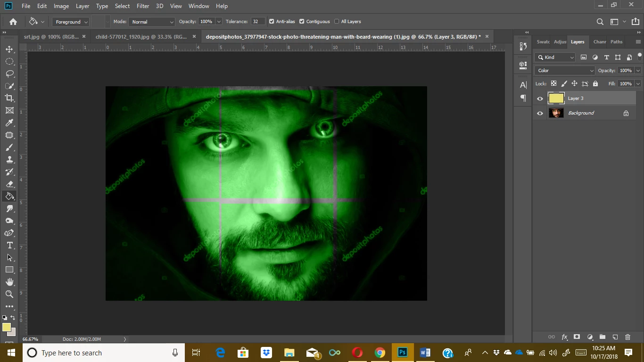Create a new group folder
This screenshot has height=362, width=644.
[602, 337]
